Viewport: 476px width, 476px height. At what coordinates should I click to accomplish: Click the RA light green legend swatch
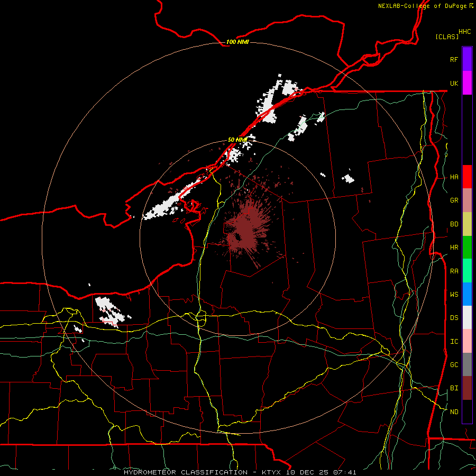(x=467, y=271)
